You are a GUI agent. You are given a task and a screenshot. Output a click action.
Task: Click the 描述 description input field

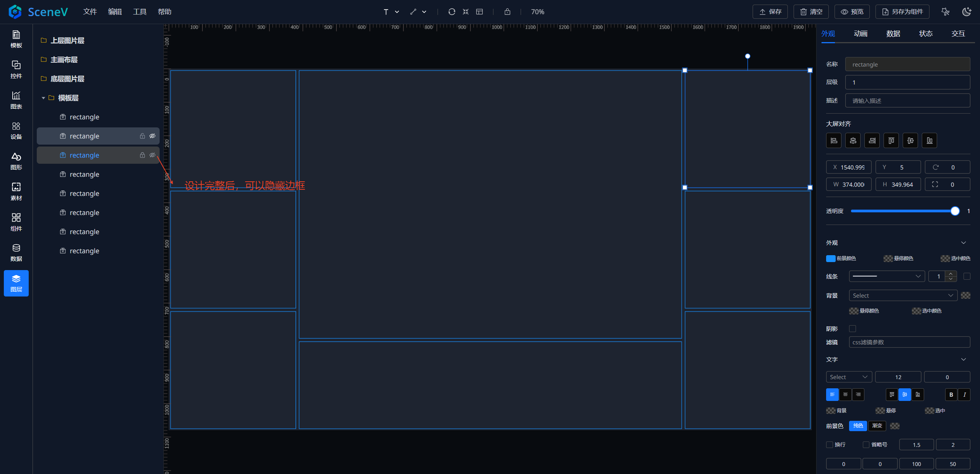pyautogui.click(x=907, y=101)
